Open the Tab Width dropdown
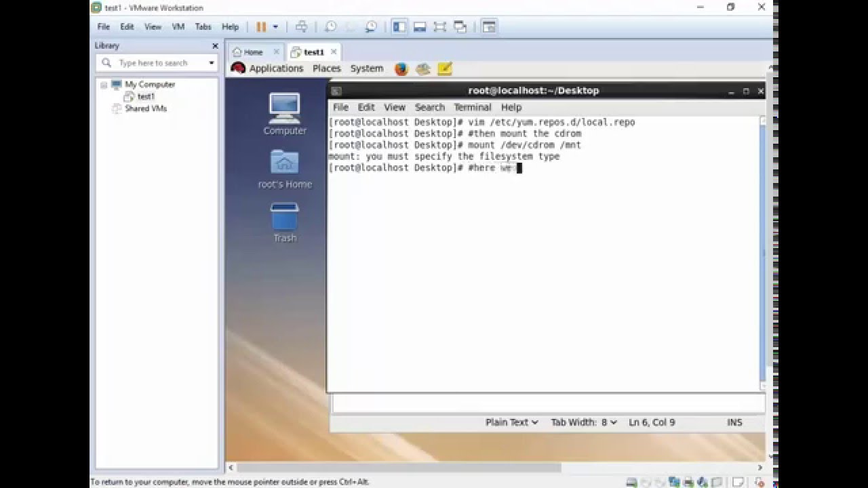The width and height of the screenshot is (868, 488). click(x=584, y=422)
